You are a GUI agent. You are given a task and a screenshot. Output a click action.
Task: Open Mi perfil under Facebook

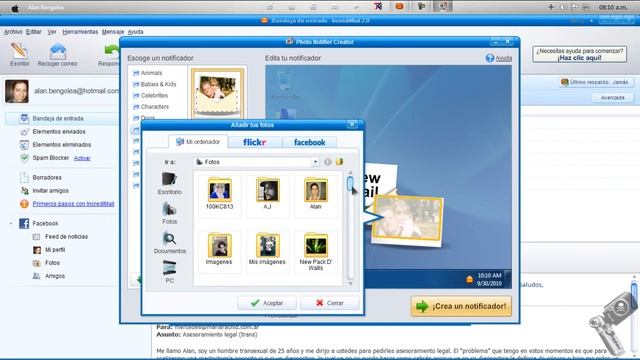point(55,250)
